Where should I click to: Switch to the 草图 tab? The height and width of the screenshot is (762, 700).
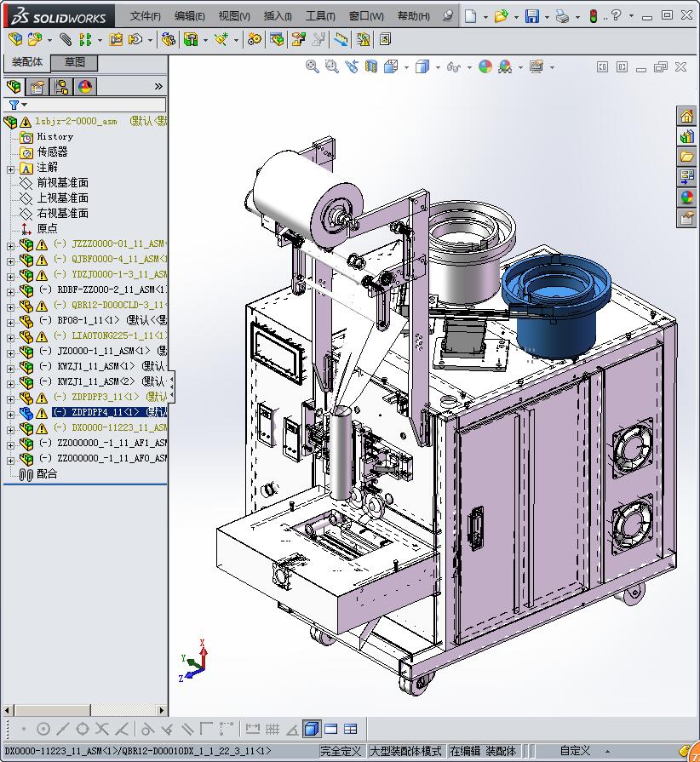point(75,62)
